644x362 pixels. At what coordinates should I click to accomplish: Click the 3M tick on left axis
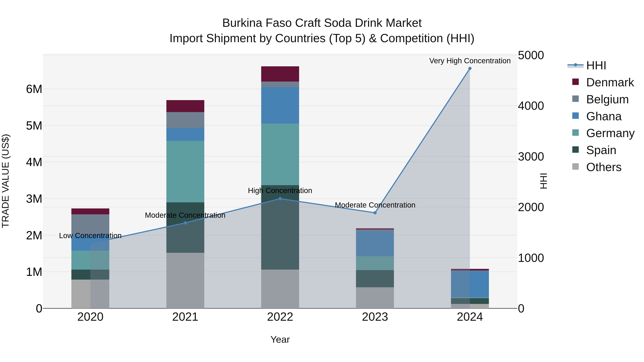coord(34,199)
